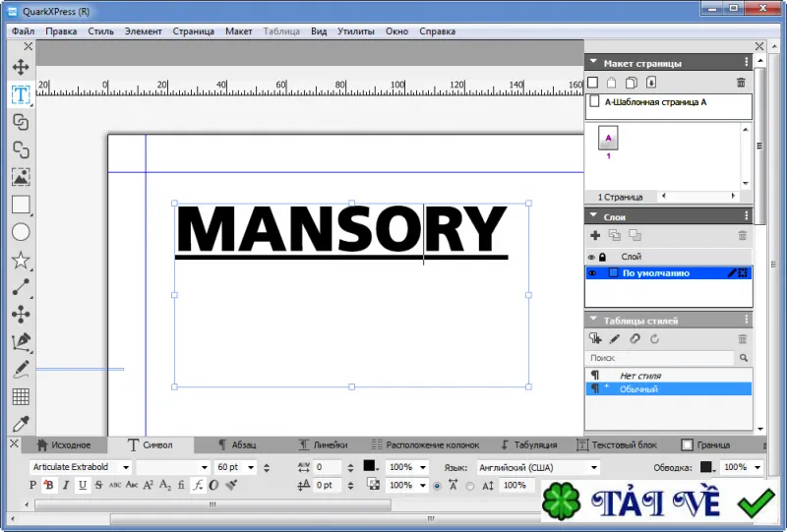Add a new layer with plus icon

pyautogui.click(x=595, y=235)
